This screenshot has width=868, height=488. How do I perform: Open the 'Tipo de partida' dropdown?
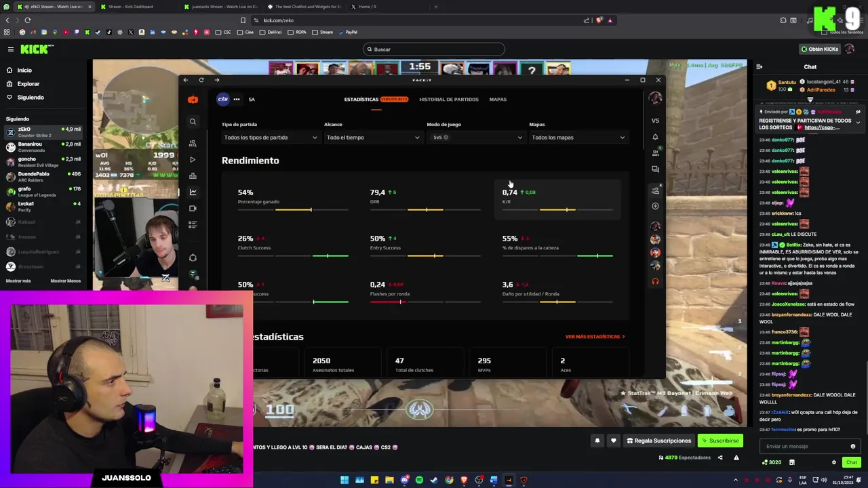click(271, 138)
